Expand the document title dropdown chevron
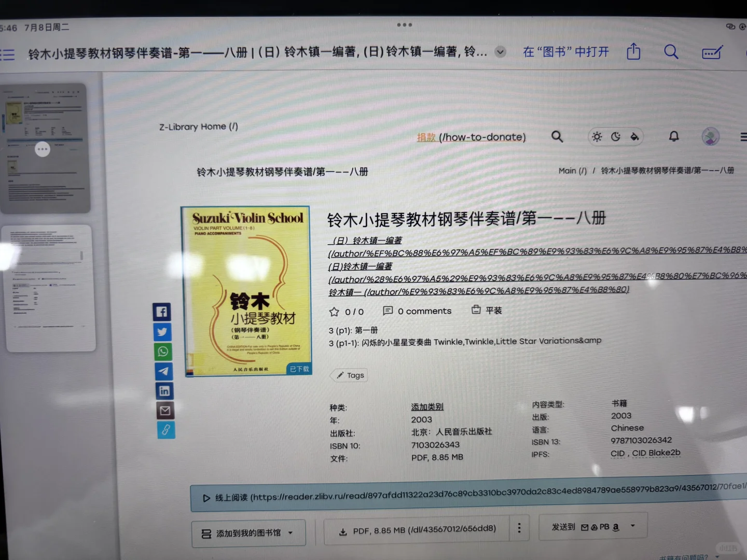This screenshot has width=747, height=560. pos(500,52)
